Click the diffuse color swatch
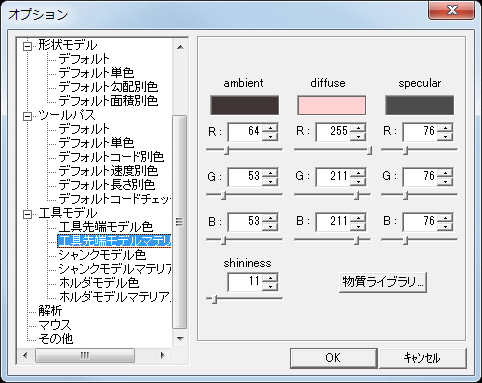The image size is (482, 383). (331, 105)
